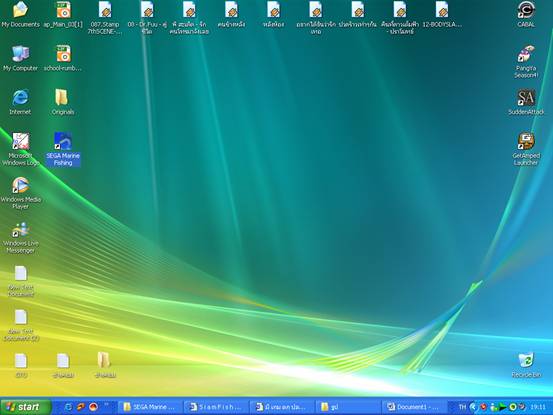Launch Internet Explorer from the desktop
The width and height of the screenshot is (553, 415).
20,102
